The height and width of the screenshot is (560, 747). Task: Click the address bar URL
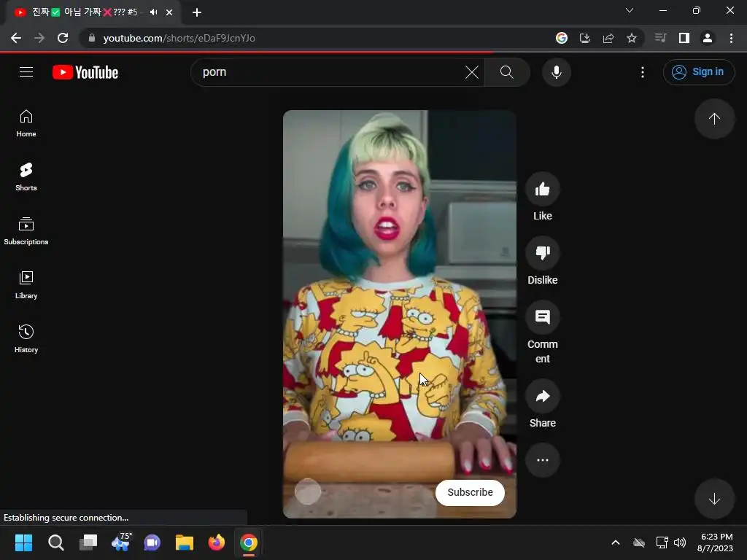(179, 38)
